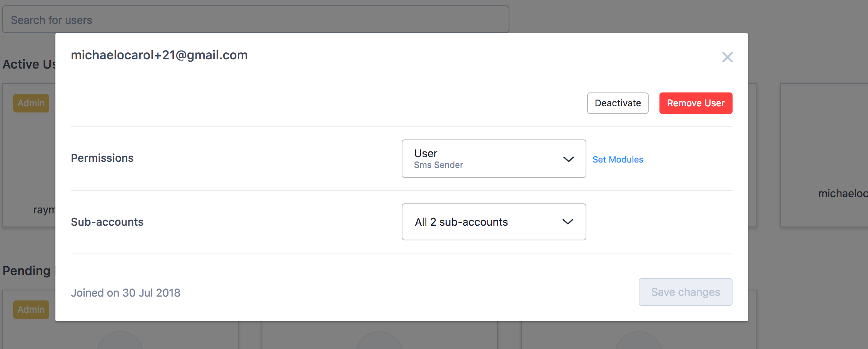Focus the Search for users field

(256, 19)
